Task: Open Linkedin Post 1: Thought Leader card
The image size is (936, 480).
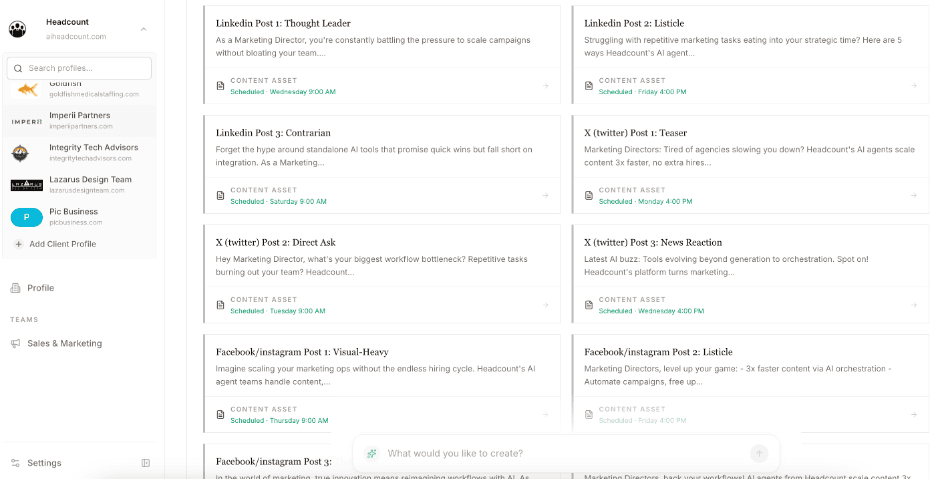Action: [382, 54]
